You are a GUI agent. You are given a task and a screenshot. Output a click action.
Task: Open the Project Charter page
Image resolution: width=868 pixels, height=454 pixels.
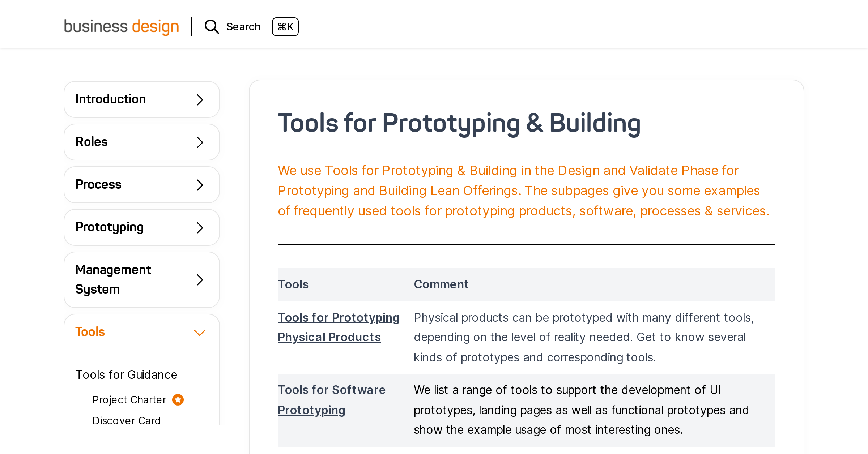[x=129, y=399]
